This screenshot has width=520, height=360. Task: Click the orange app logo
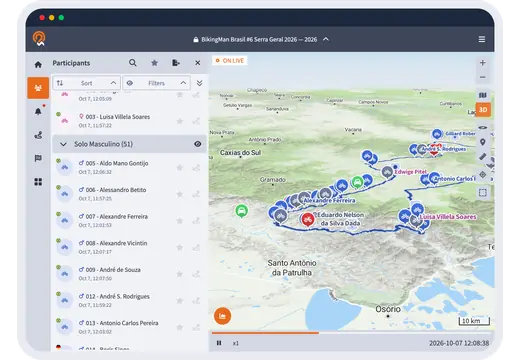click(x=39, y=39)
